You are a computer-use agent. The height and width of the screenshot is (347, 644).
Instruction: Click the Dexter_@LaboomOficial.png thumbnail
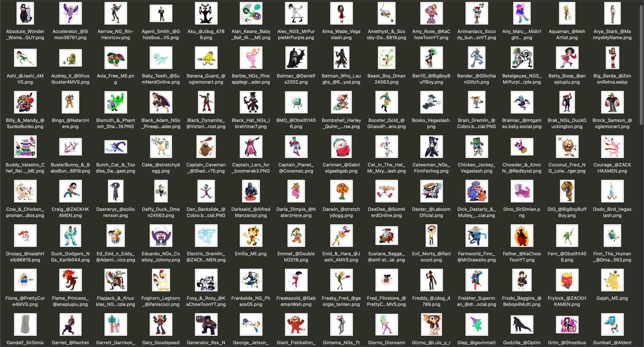tap(431, 191)
